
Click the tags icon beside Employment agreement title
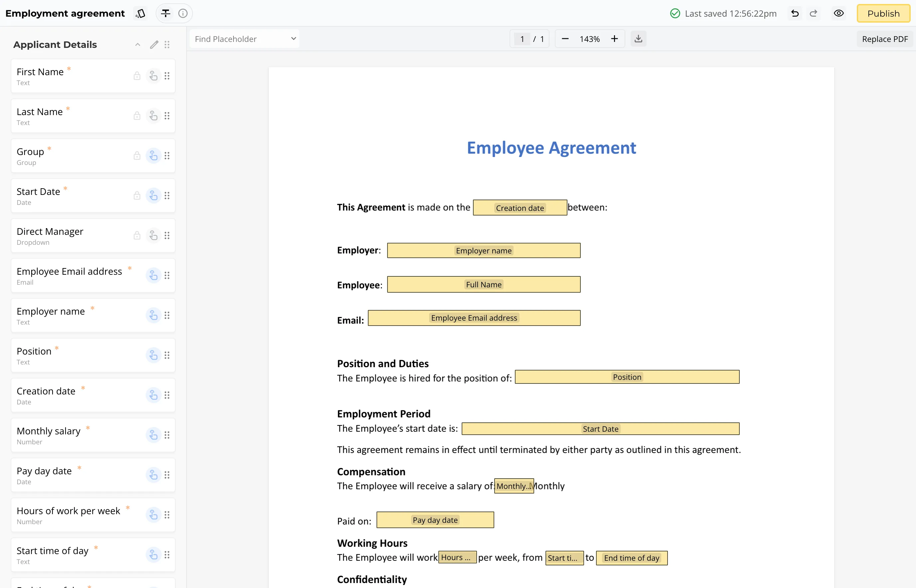pyautogui.click(x=140, y=13)
